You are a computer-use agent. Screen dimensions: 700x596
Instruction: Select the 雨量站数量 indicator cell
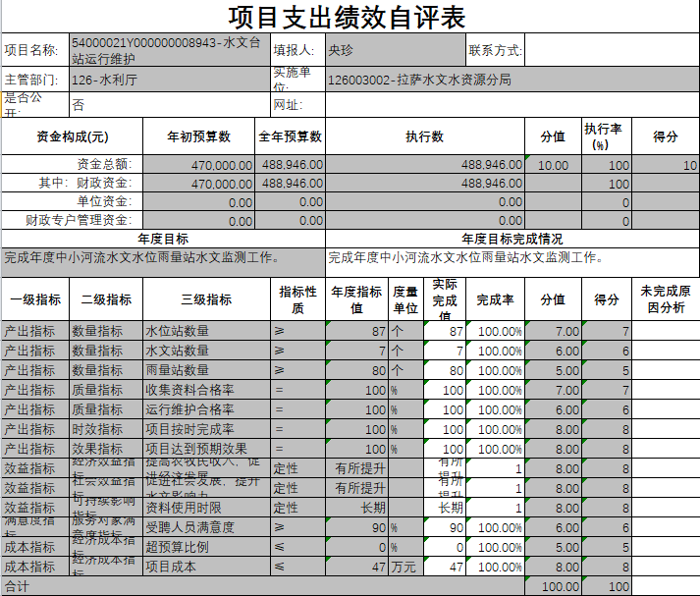(x=207, y=370)
